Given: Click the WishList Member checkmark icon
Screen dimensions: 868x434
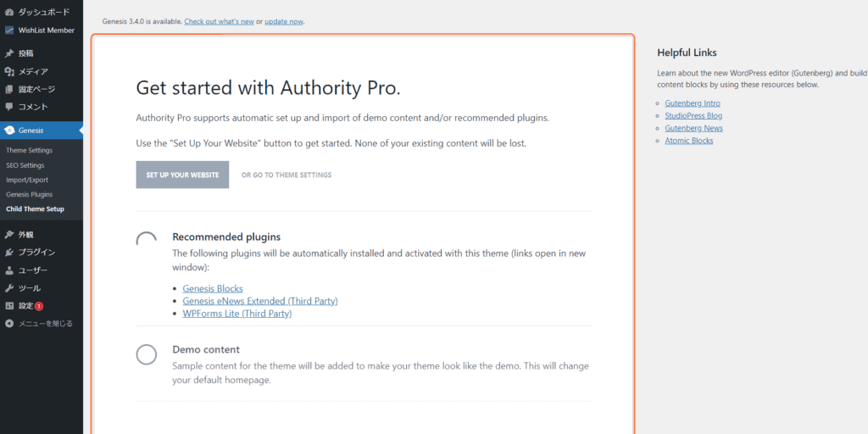Looking at the screenshot, I should click(x=8, y=31).
